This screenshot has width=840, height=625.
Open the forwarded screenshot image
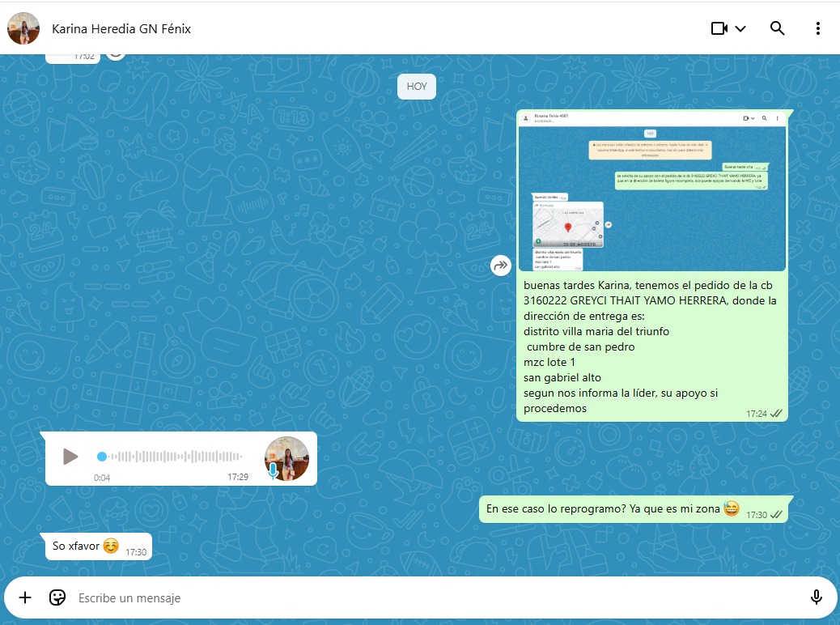click(651, 190)
